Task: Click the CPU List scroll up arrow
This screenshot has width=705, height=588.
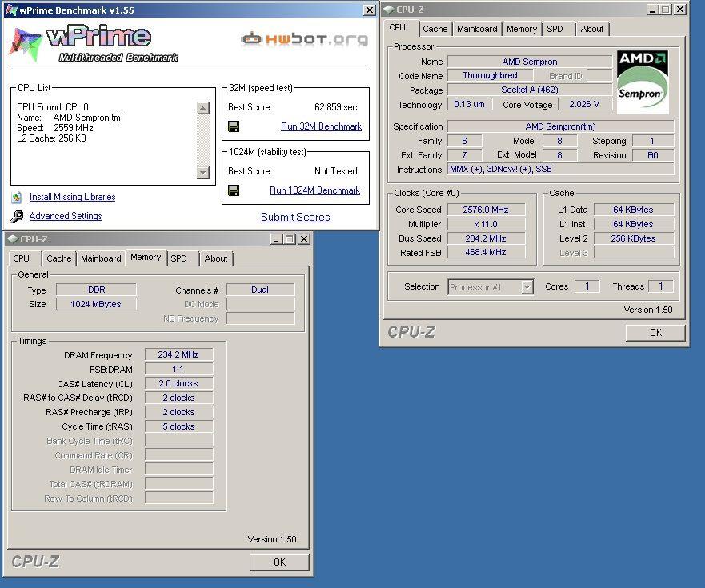Action: pyautogui.click(x=203, y=108)
